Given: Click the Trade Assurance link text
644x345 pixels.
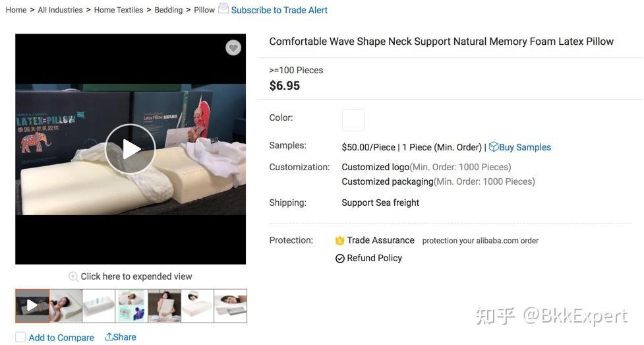Looking at the screenshot, I should click(x=381, y=240).
